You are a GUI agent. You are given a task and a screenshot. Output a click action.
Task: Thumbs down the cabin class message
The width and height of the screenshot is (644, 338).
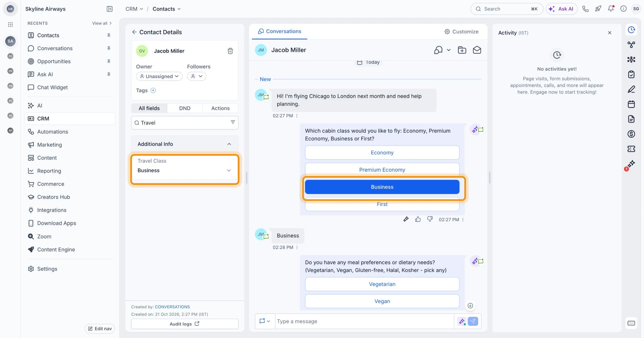click(430, 219)
